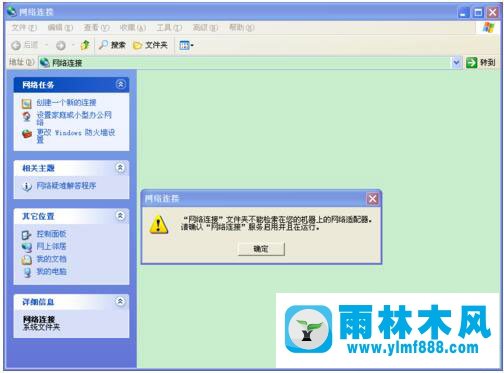The image size is (504, 373).
Task: Click the 转到 (Go) button
Action: point(480,62)
